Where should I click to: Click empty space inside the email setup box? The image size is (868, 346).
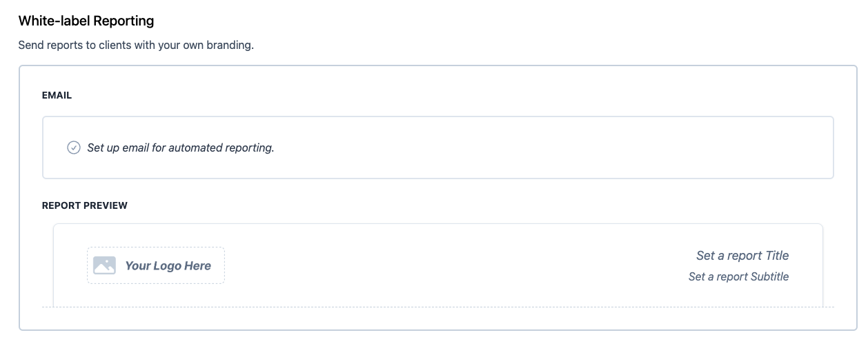[x=552, y=147]
